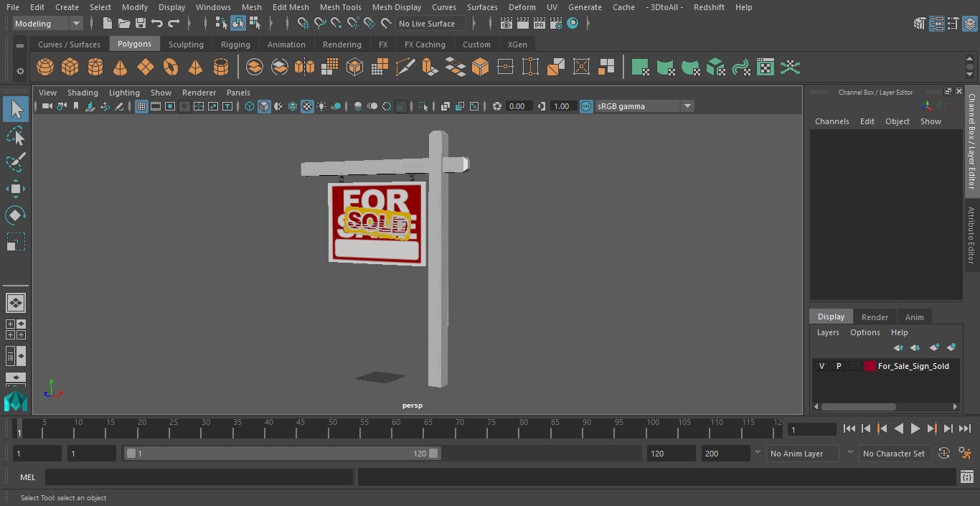Click the time range slider bar
Image resolution: width=980 pixels, height=506 pixels.
click(x=282, y=454)
